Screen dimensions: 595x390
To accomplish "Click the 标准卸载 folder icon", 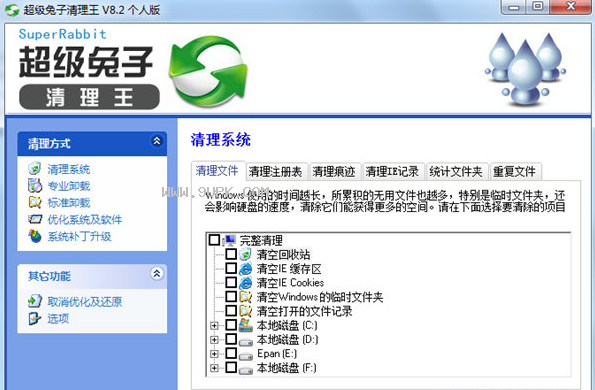I will point(35,202).
